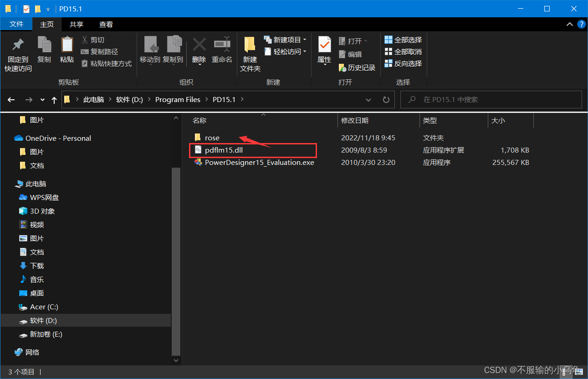Image resolution: width=588 pixels, height=379 pixels.
Task: Click the Program Files breadcrumb
Action: [178, 99]
